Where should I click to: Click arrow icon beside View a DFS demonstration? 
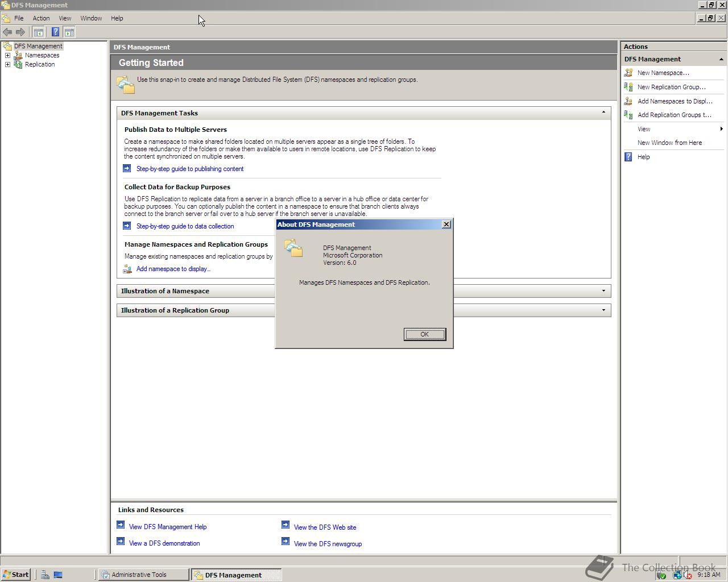click(x=121, y=541)
